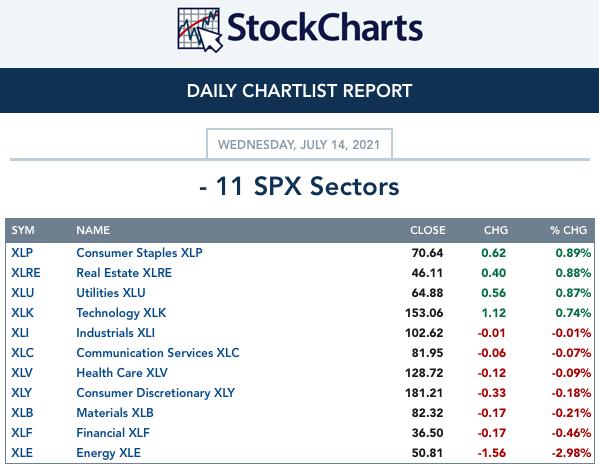Image resolution: width=599 pixels, height=469 pixels.
Task: Open Communication Services XLC chart link
Action: coord(158,353)
